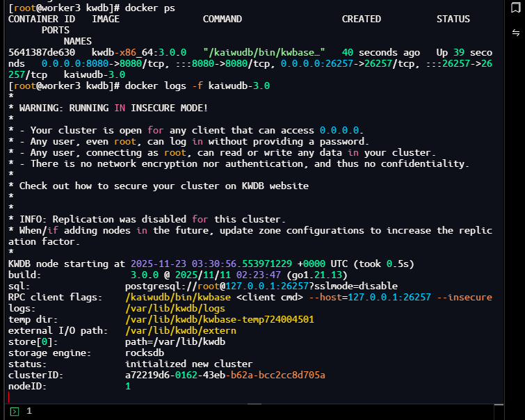Screen dimensions: 525x420
Task: Click the status value 'initialized new cluster'
Action: tap(189, 364)
